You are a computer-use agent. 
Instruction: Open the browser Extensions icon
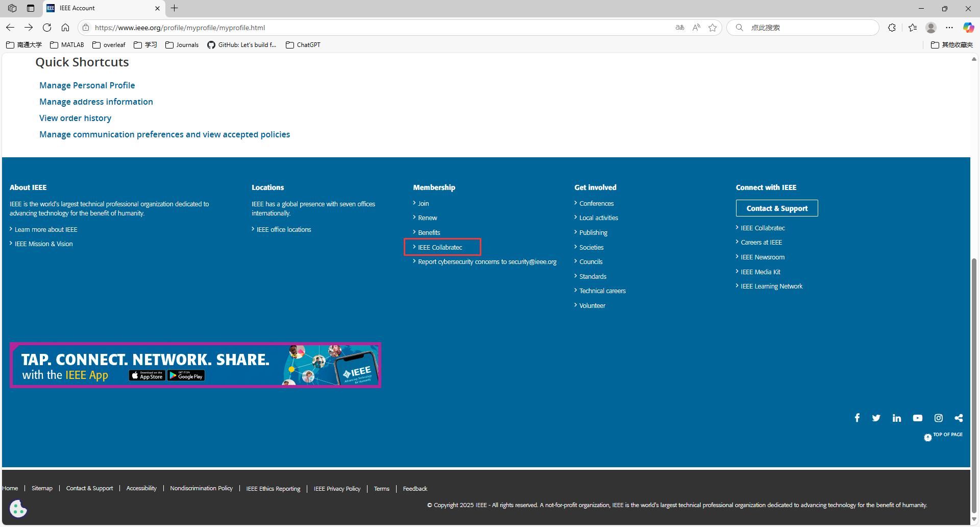892,28
